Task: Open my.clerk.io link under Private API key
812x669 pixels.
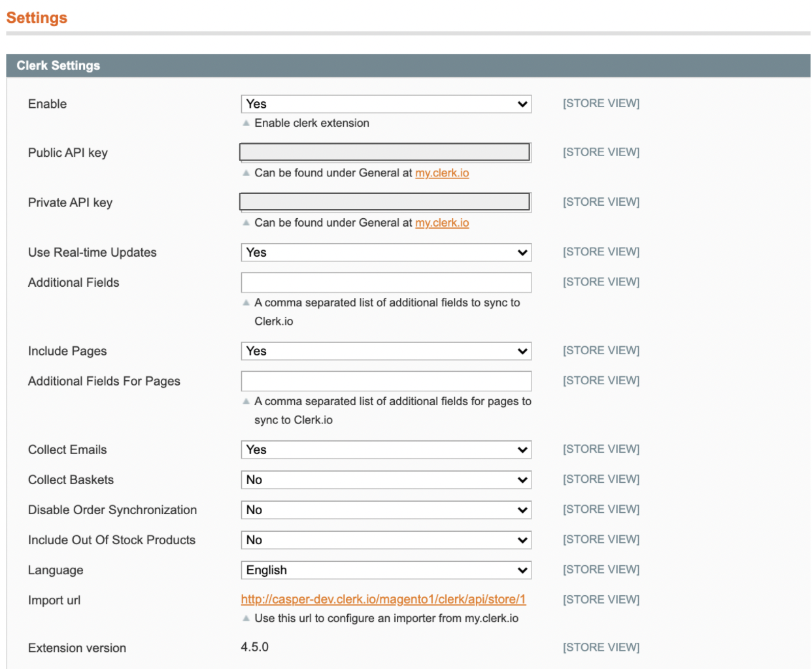Action: click(x=442, y=223)
